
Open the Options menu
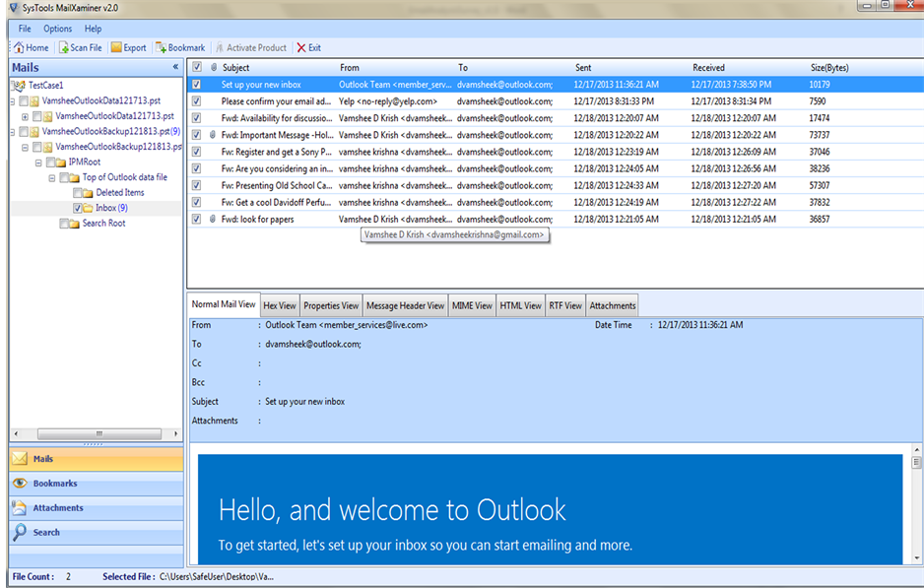57,28
